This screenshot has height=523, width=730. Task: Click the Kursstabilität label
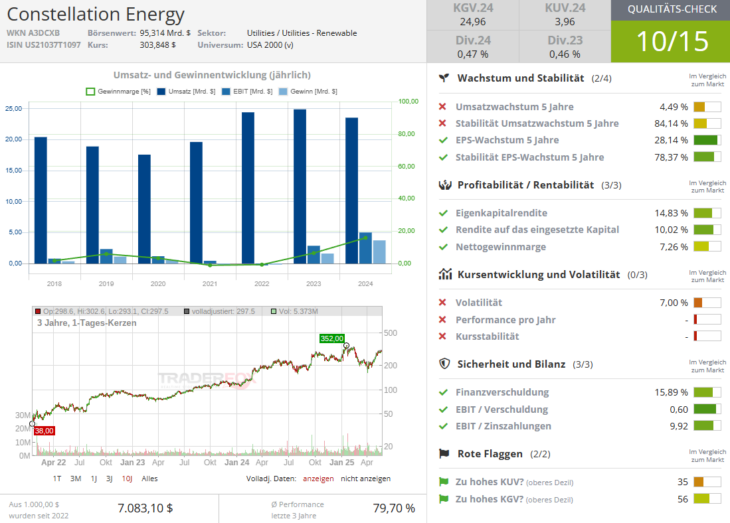click(487, 336)
